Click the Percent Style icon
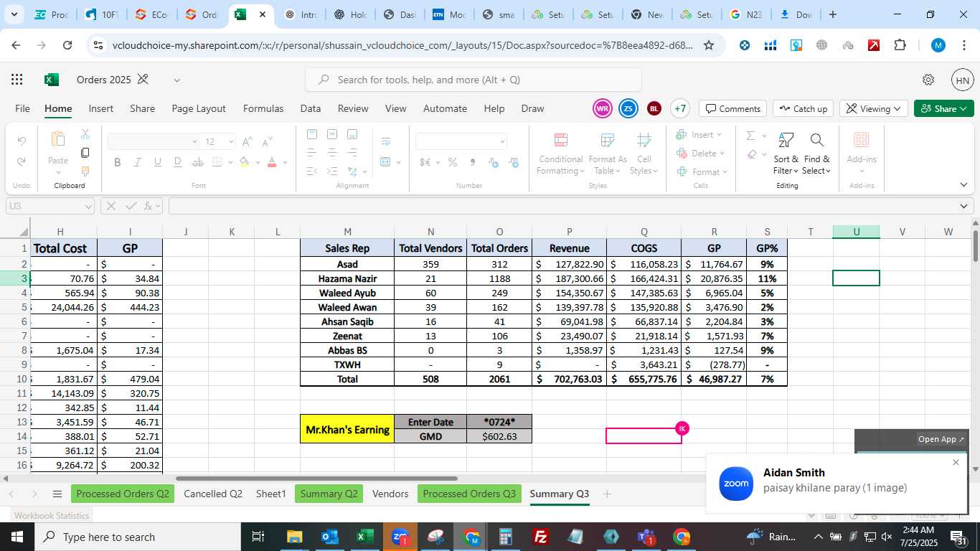 (x=453, y=162)
